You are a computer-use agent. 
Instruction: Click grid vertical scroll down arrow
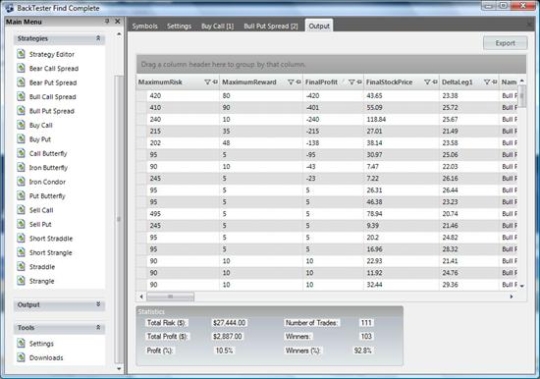pos(522,285)
